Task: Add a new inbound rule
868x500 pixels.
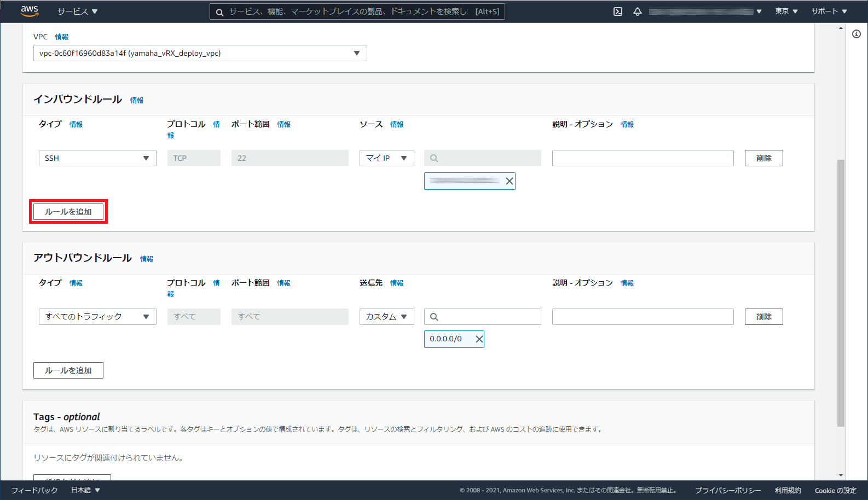Action: pyautogui.click(x=68, y=212)
